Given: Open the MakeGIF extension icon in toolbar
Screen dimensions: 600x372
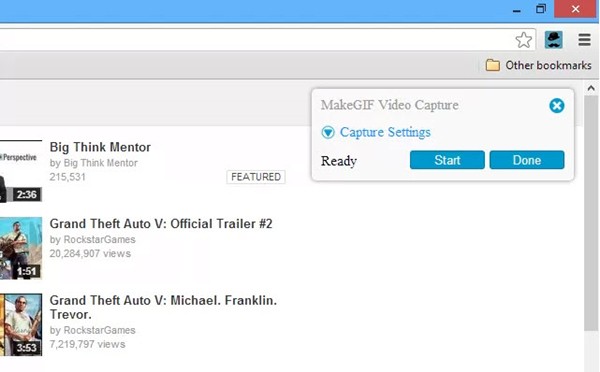Looking at the screenshot, I should point(553,39).
